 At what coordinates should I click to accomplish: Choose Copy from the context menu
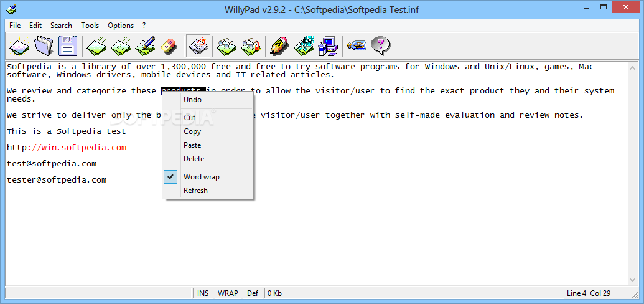coord(208,131)
